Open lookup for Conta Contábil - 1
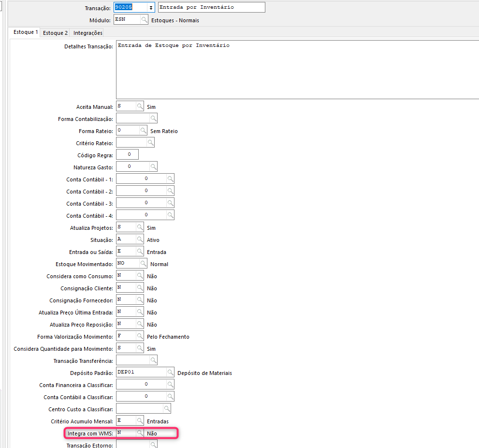The height and width of the screenshot is (448, 479). [171, 179]
